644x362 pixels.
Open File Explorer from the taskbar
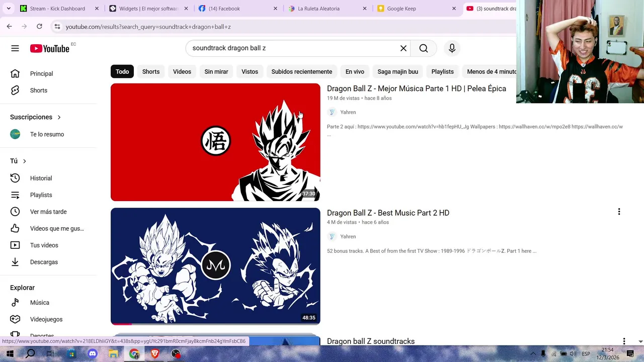113,354
